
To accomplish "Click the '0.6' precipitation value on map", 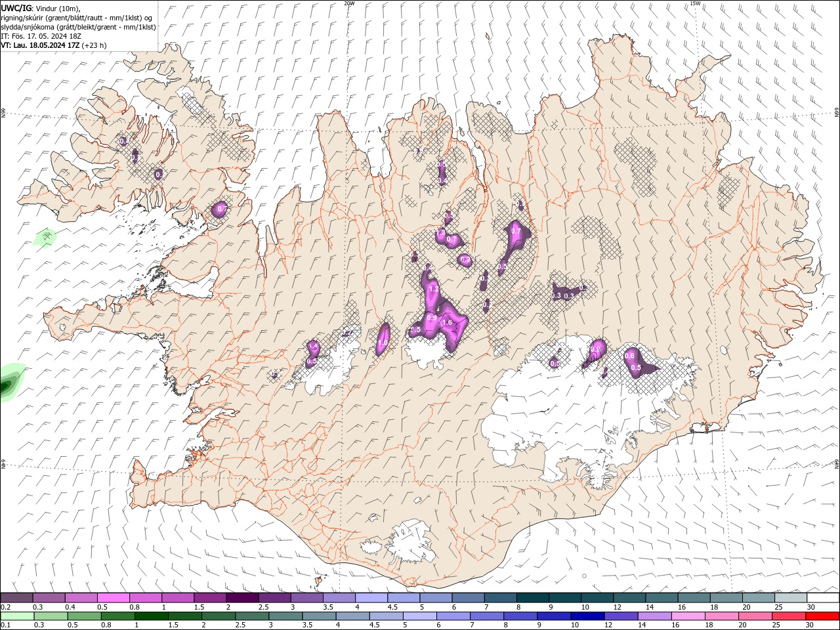I will point(629,356).
